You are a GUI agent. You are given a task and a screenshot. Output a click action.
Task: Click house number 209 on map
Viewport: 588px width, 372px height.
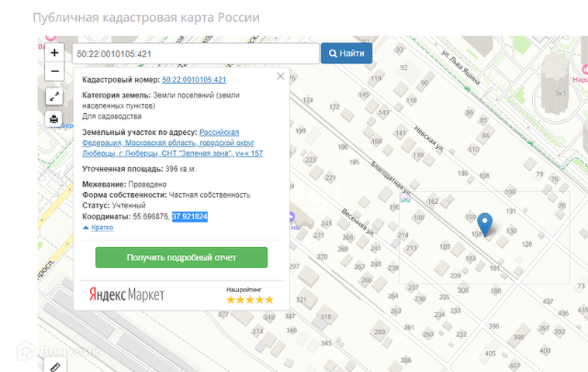[x=455, y=276]
